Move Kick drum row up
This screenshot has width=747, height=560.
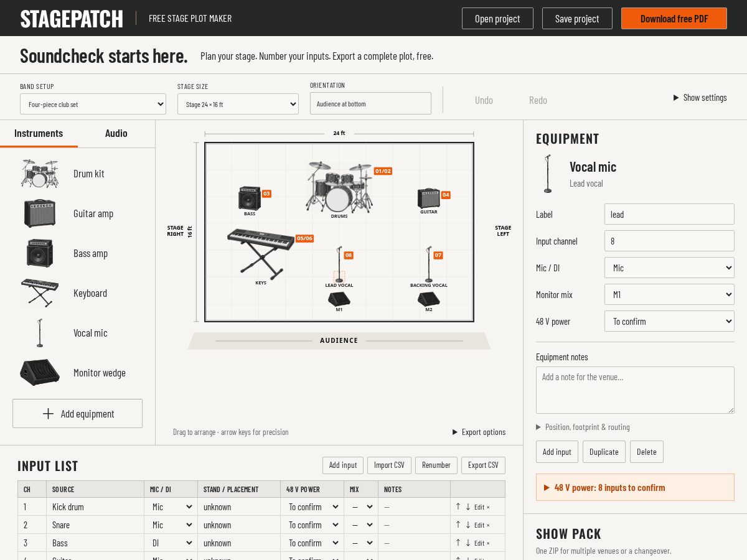(x=458, y=506)
